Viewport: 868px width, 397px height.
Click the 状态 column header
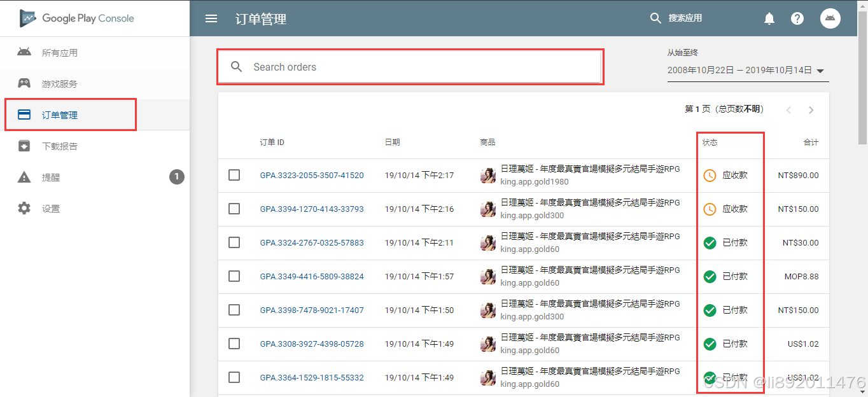point(710,142)
